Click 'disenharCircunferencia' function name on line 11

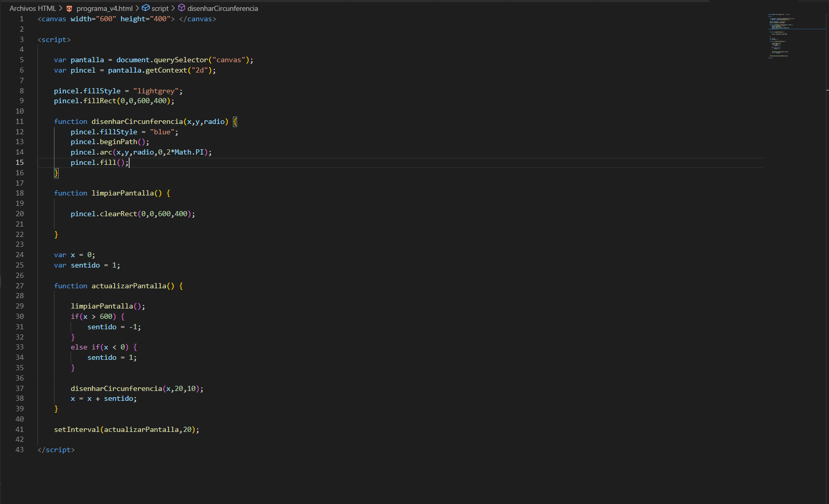pyautogui.click(x=137, y=121)
